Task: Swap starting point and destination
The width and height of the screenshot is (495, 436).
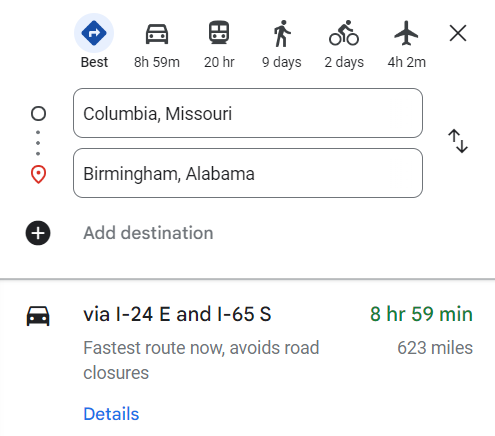Action: (x=458, y=141)
